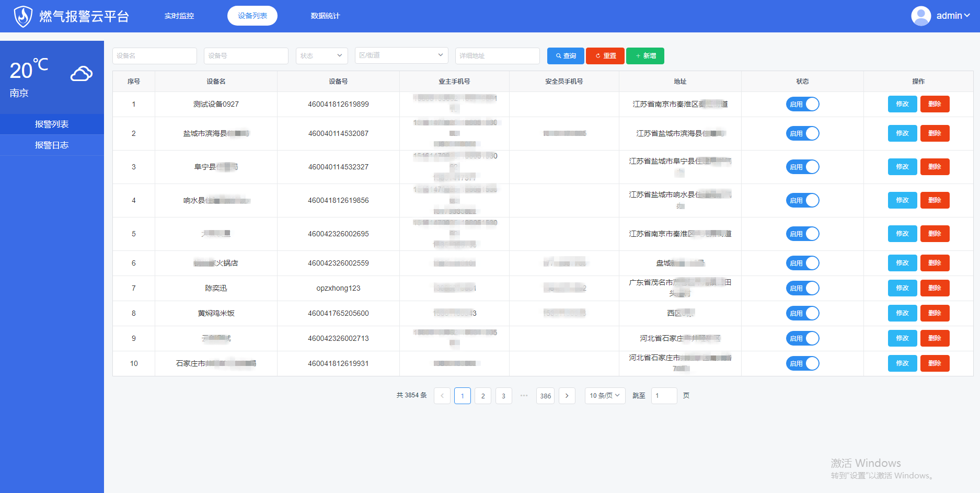Click the admin user avatar icon
The image size is (980, 493).
[920, 16]
